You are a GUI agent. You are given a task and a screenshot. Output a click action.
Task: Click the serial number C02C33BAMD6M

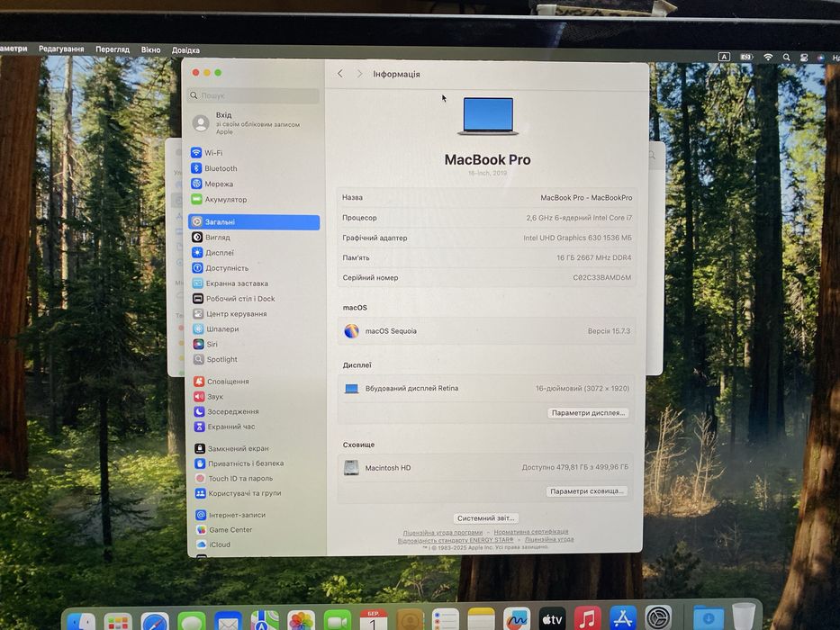(x=601, y=277)
